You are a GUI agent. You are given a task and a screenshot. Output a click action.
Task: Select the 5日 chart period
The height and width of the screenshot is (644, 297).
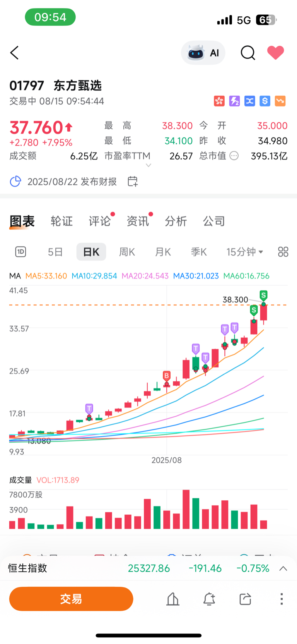55,252
